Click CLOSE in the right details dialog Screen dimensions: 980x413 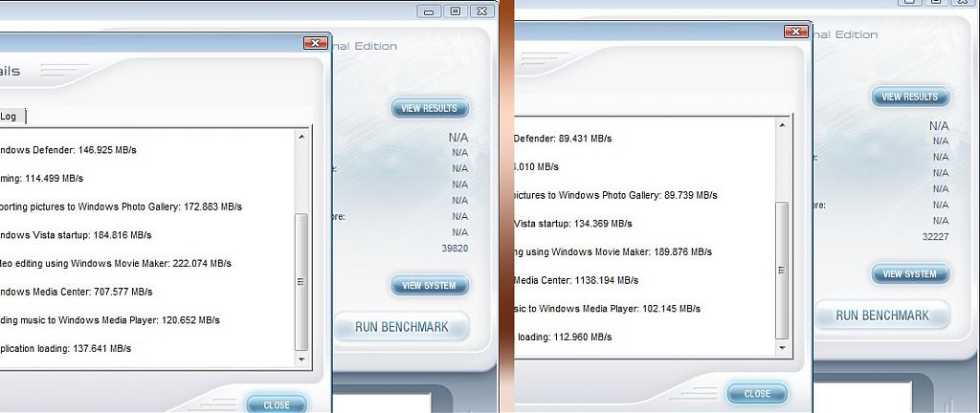click(x=757, y=394)
